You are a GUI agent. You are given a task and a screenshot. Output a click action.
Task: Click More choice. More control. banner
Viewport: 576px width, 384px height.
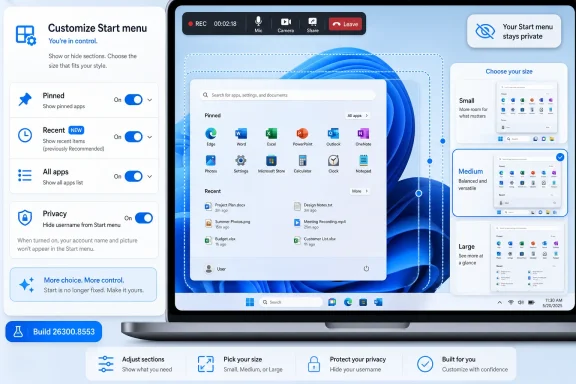click(83, 284)
